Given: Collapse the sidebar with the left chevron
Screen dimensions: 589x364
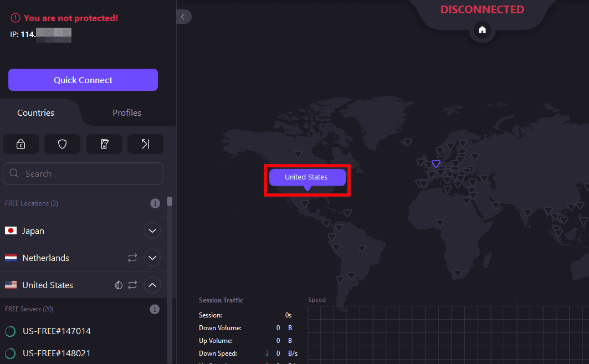Looking at the screenshot, I should [x=183, y=17].
